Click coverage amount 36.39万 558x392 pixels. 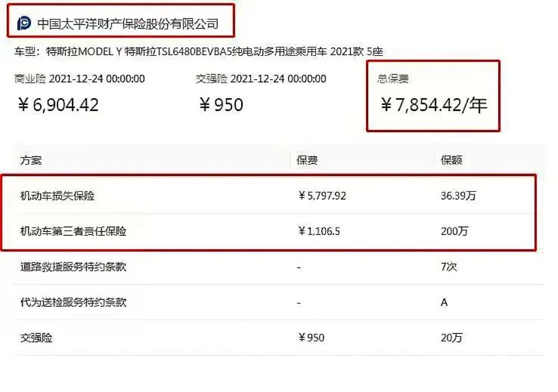[x=458, y=196]
